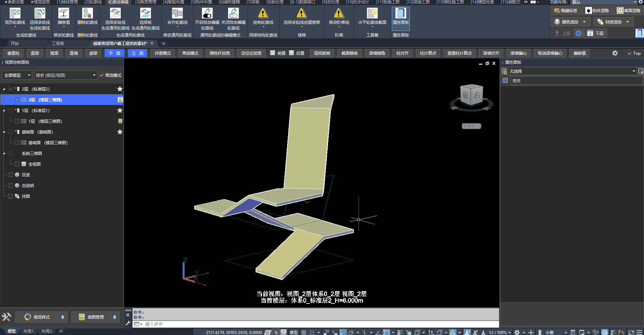The image size is (644, 335).
Task: Select the 合并轮廓线 merge outline tool
Action: [177, 14]
